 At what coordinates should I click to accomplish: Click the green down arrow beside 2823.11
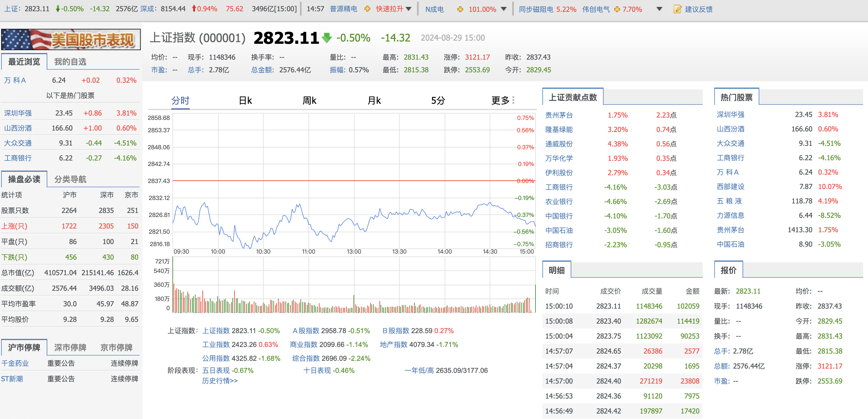pos(326,38)
